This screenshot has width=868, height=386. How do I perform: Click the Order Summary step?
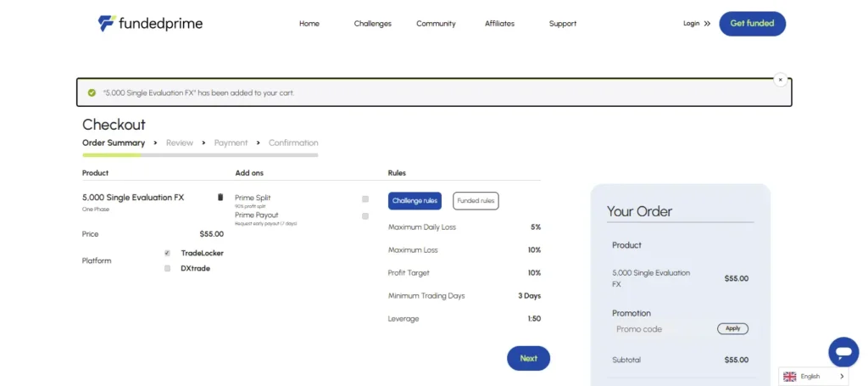click(114, 143)
